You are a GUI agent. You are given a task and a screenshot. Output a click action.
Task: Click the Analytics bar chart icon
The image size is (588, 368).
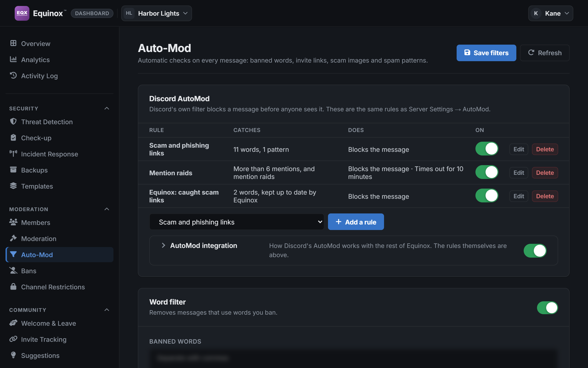[x=13, y=59]
